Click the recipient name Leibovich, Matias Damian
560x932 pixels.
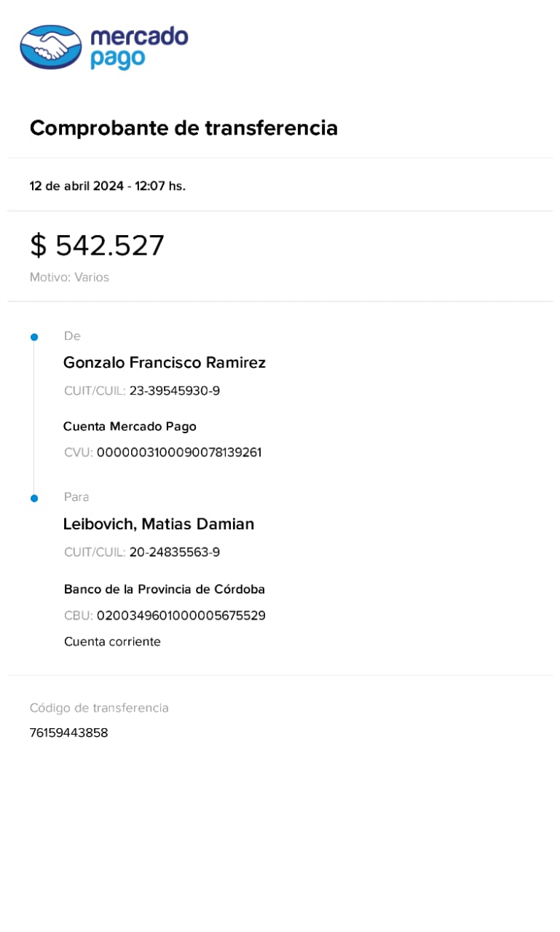159,524
